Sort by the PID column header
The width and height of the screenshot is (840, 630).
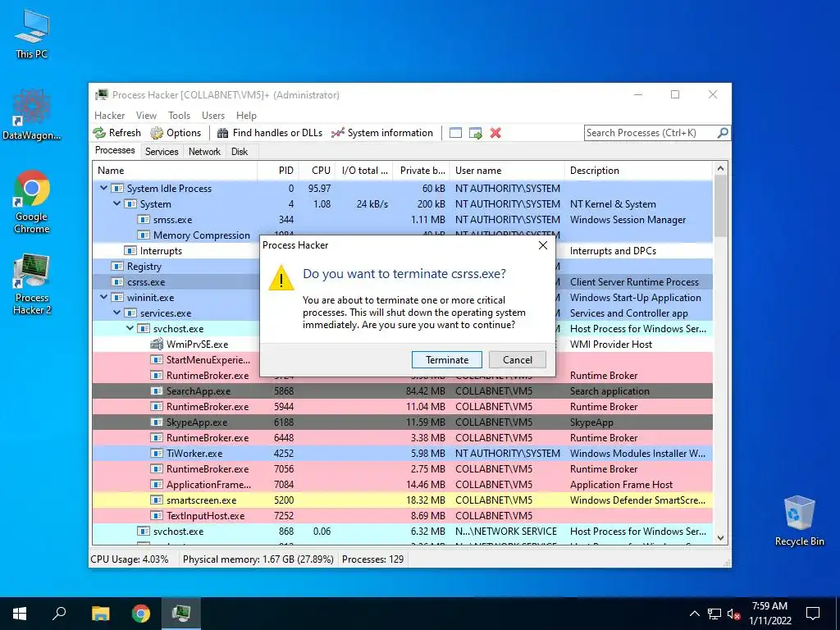tap(278, 171)
